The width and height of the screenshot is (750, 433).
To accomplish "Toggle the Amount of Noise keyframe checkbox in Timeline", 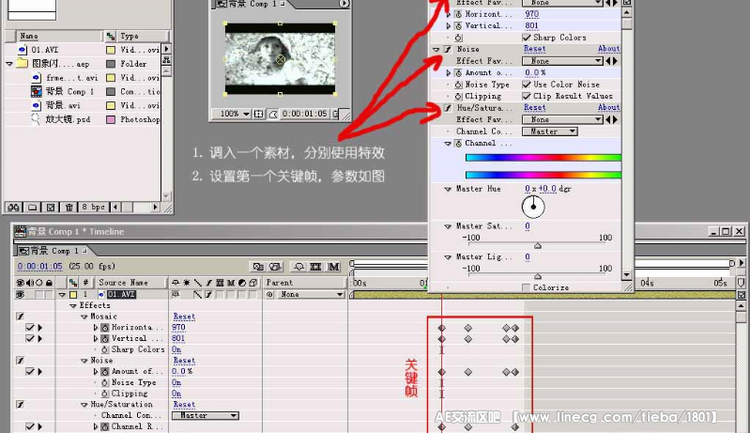I will click(x=30, y=371).
